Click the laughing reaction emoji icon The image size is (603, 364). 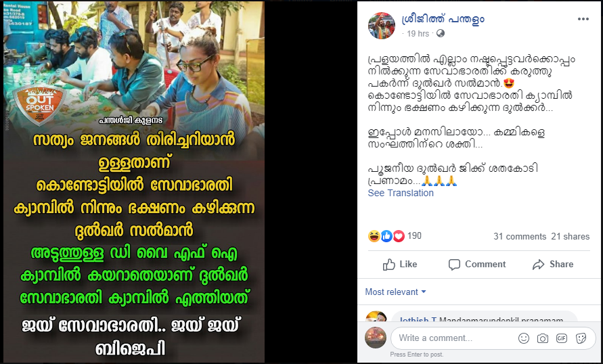pos(374,236)
